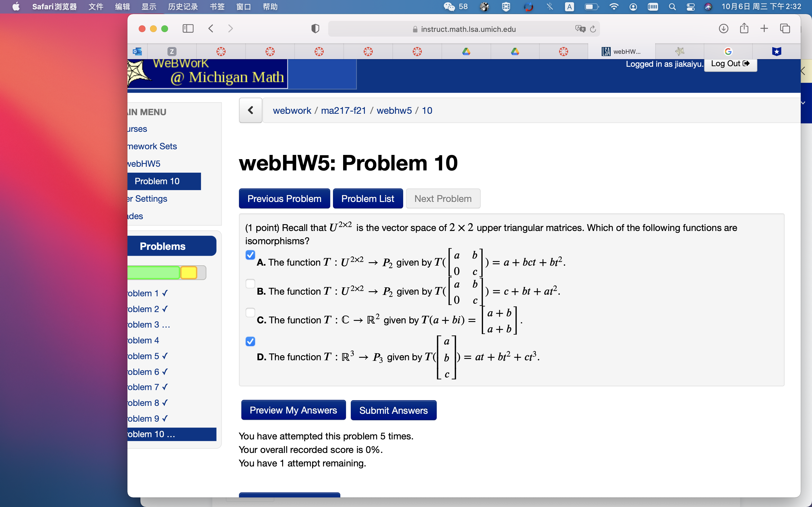Collapse the panel with right-edge chevron
Viewport: 812px width, 507px height.
tap(803, 71)
